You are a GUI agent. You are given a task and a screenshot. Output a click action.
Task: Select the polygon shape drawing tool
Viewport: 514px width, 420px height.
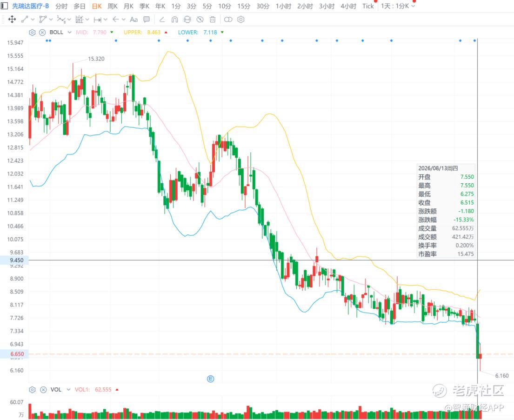tap(43, 20)
